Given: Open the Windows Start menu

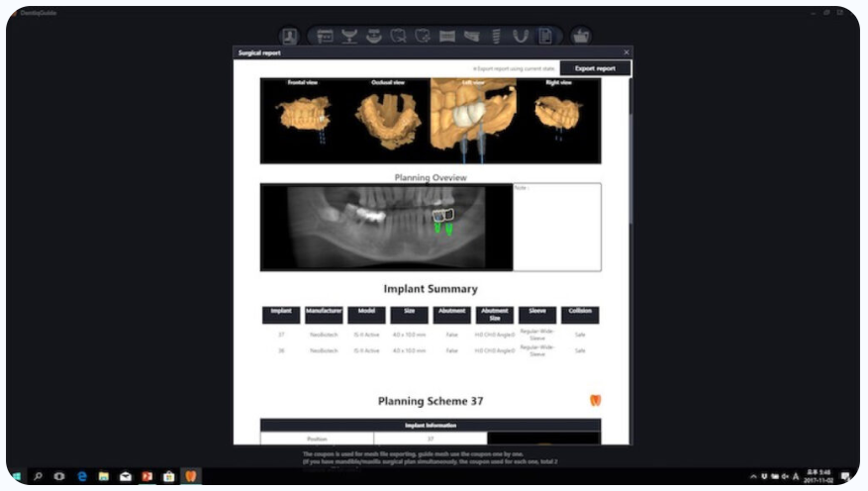Looking at the screenshot, I should (17, 476).
